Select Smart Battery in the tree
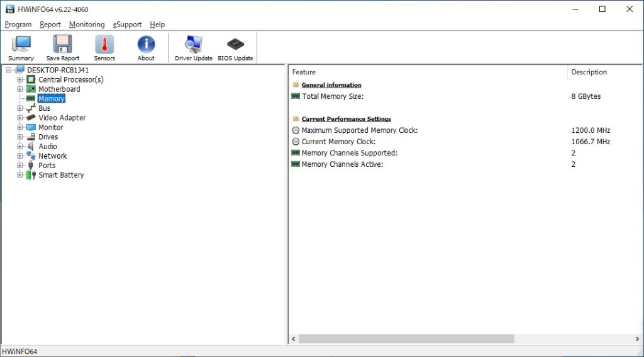 pyautogui.click(x=61, y=175)
